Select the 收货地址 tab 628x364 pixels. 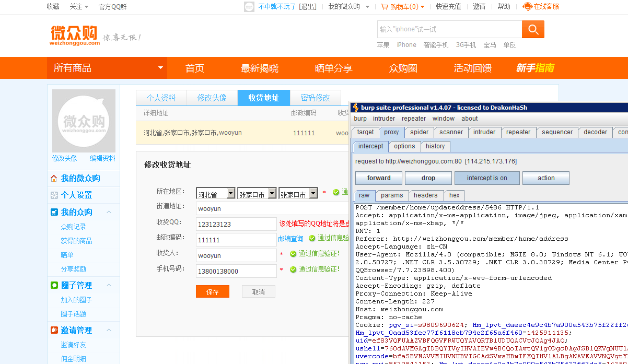pyautogui.click(x=263, y=98)
